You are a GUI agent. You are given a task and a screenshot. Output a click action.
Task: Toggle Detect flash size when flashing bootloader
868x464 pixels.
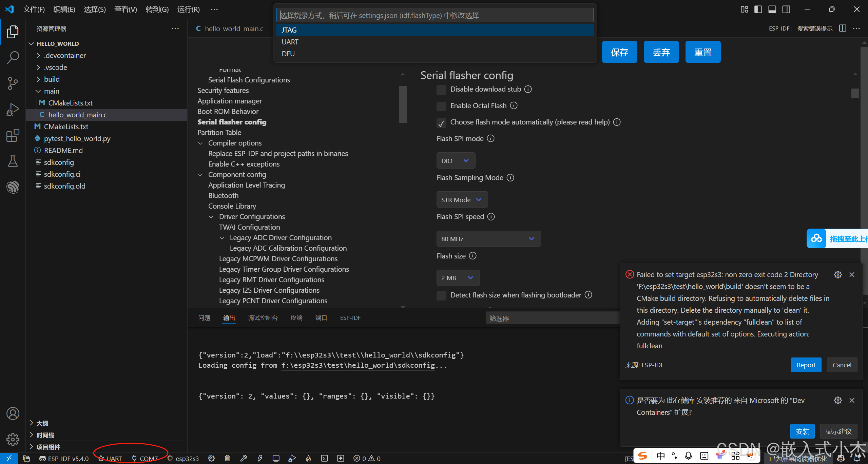tap(441, 295)
